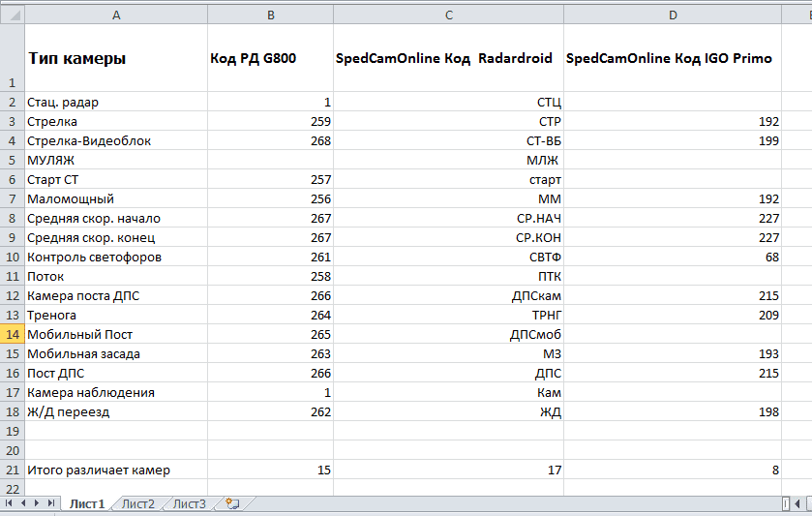Go to last sheet navigation arrow

(50, 503)
